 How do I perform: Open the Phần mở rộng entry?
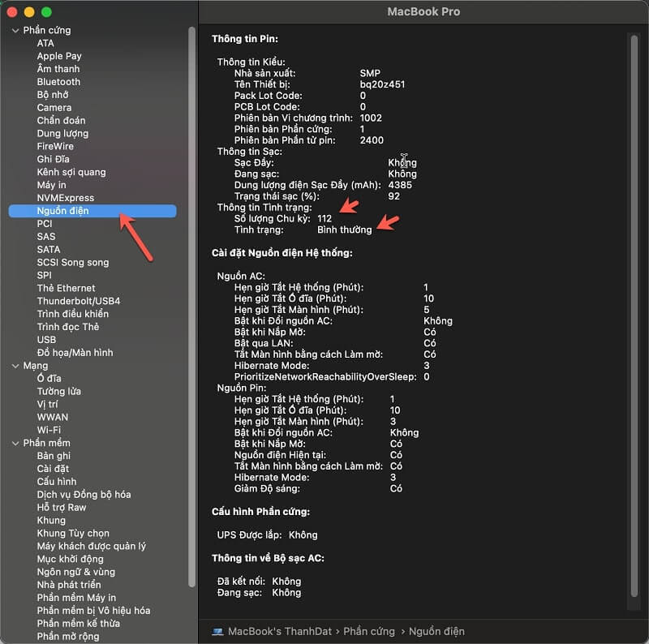68,636
